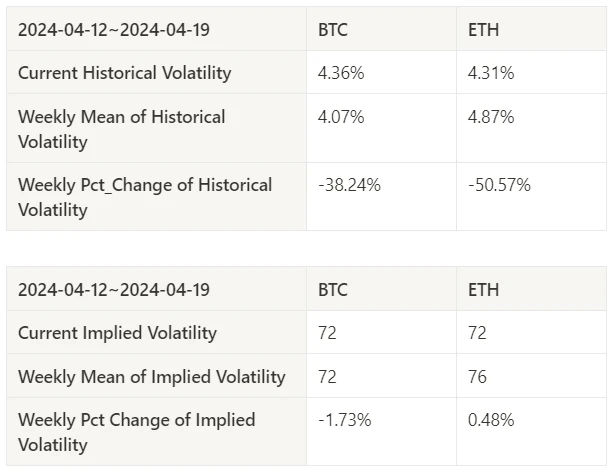Click the BTC header in historical volatility table
This screenshot has height=473, width=613.
pos(334,30)
